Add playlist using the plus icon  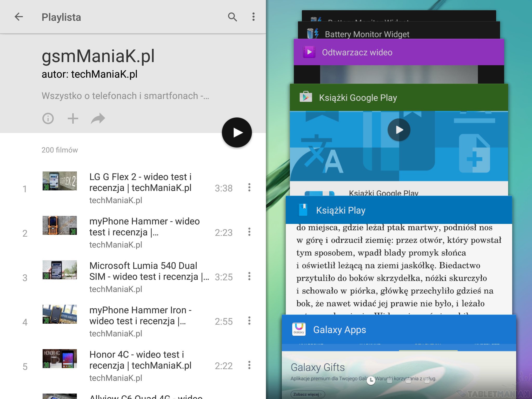(73, 119)
